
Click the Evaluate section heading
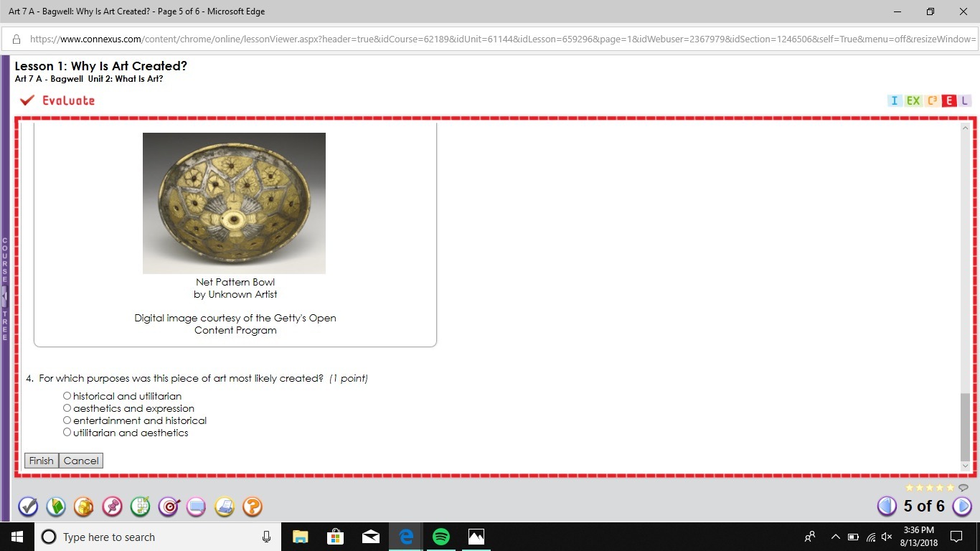pyautogui.click(x=68, y=100)
